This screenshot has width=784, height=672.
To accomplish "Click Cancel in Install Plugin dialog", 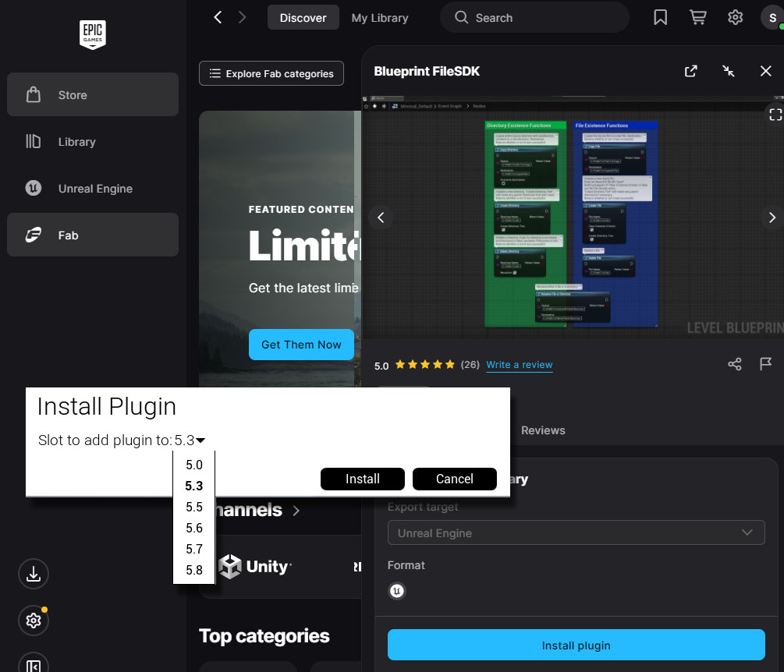I will pyautogui.click(x=455, y=479).
